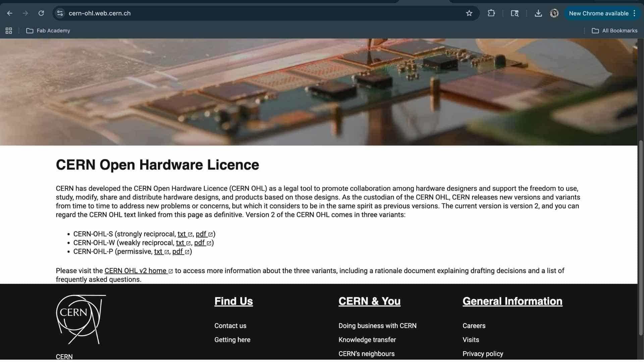Click the Find Us footer heading
The height and width of the screenshot is (362, 644).
(x=233, y=301)
